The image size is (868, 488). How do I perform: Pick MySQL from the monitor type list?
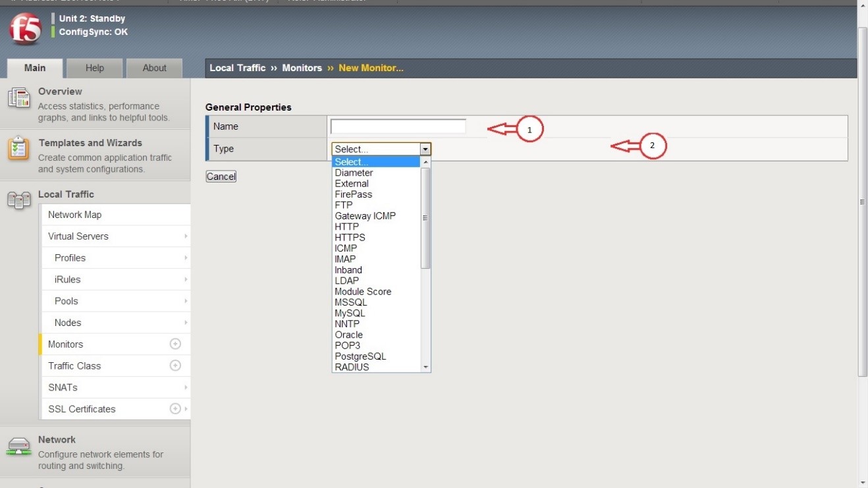pos(350,313)
